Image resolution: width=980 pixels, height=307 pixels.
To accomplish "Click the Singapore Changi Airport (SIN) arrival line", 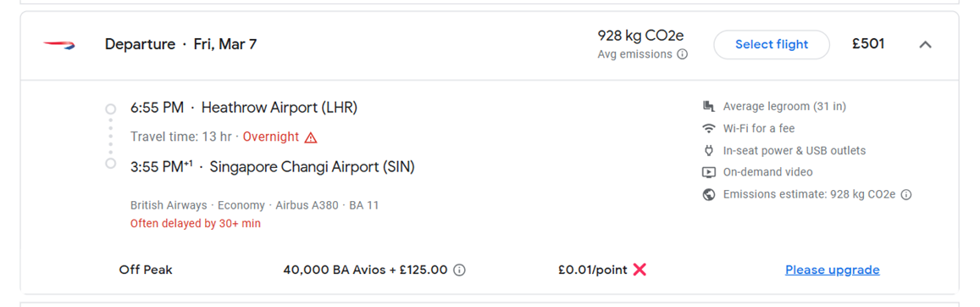I will point(273,167).
